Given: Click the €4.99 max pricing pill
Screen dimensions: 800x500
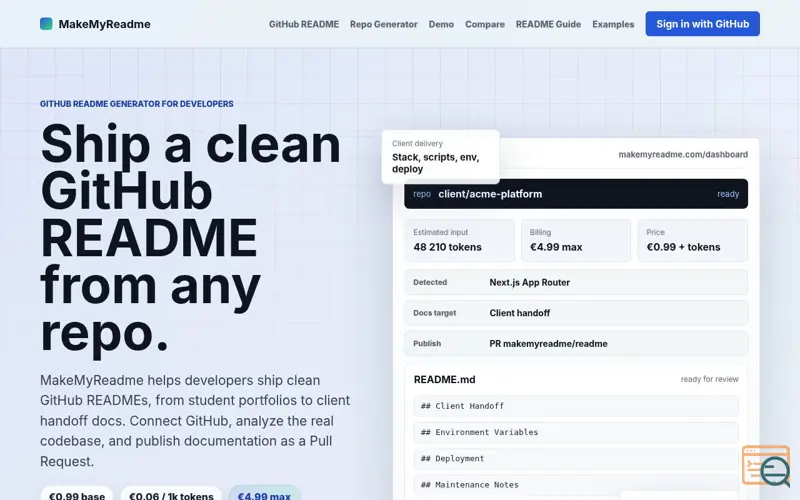Looking at the screenshot, I should pyautogui.click(x=264, y=494).
